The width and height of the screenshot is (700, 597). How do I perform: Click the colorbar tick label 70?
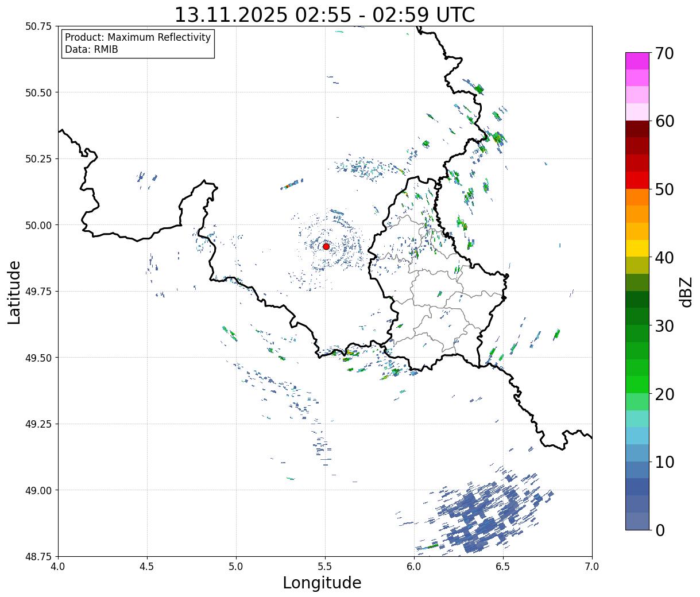coord(664,53)
